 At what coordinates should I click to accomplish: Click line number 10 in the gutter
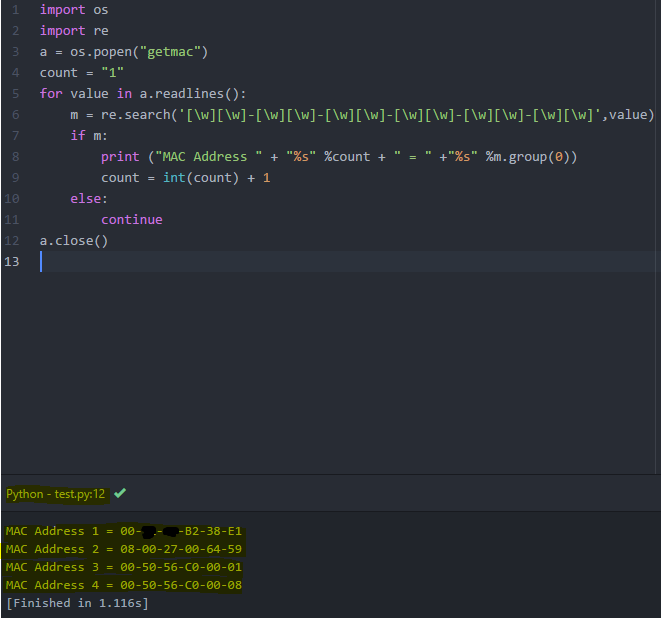click(12, 199)
